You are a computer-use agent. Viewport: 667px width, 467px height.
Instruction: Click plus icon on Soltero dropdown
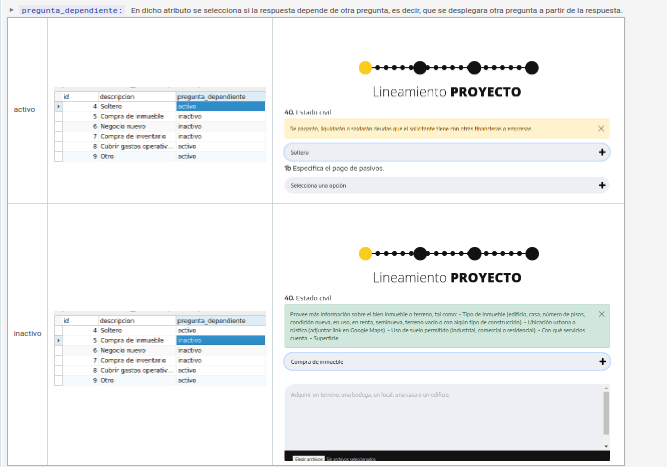[601, 152]
